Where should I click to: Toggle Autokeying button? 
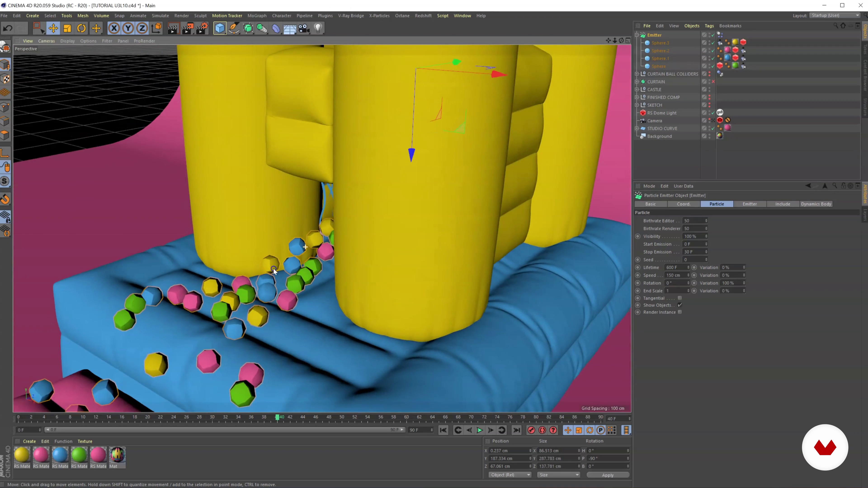coord(542,430)
